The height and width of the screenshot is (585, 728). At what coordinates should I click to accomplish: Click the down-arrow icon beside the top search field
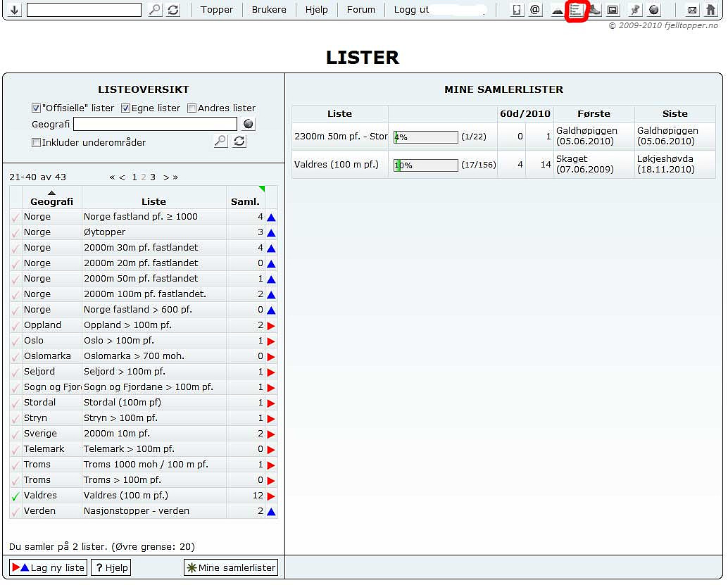pos(14,10)
